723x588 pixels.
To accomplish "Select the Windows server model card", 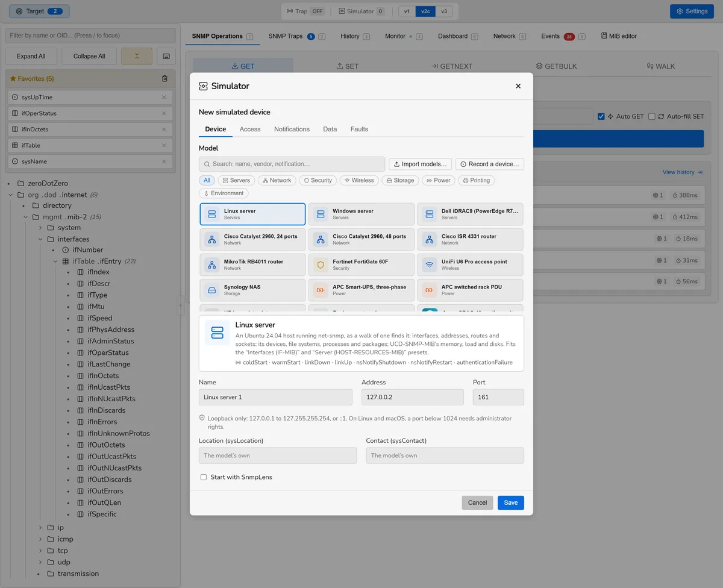I will click(361, 214).
